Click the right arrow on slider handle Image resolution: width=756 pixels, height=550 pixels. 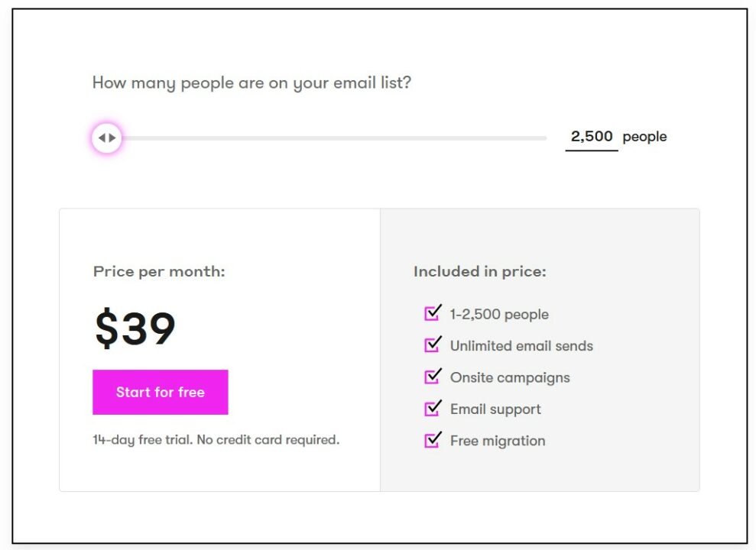click(x=112, y=137)
